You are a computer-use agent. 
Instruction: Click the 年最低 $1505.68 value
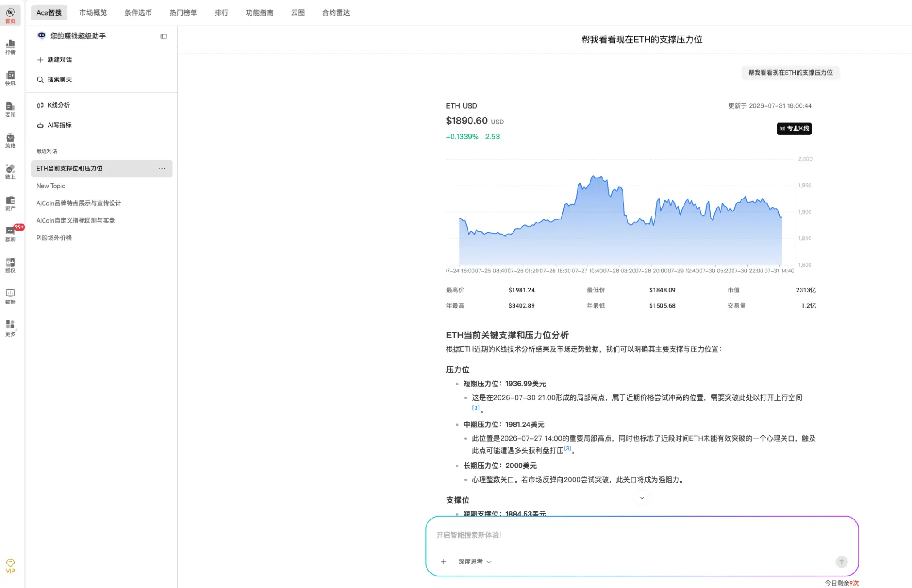[662, 306]
